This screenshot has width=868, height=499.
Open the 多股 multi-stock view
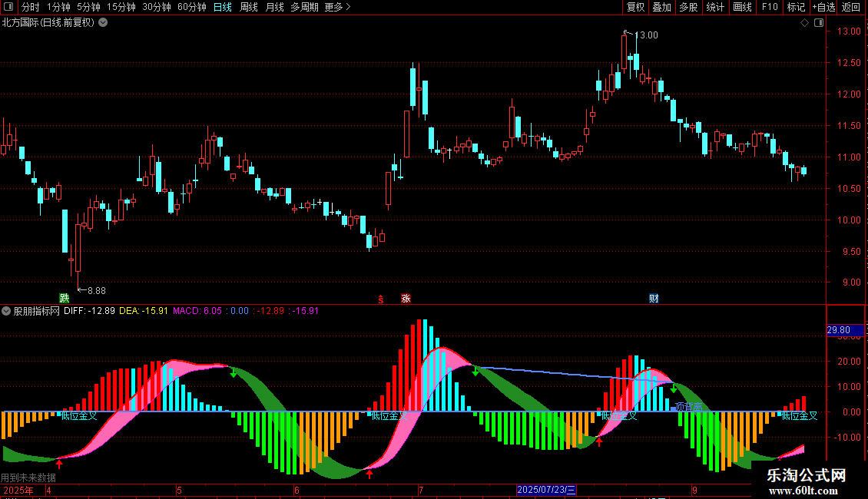(688, 7)
